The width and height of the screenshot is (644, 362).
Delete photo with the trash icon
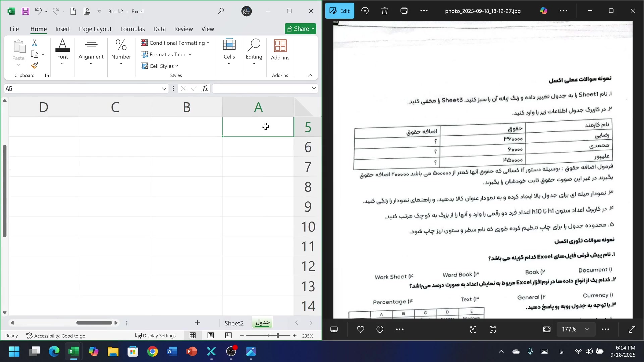384,11
